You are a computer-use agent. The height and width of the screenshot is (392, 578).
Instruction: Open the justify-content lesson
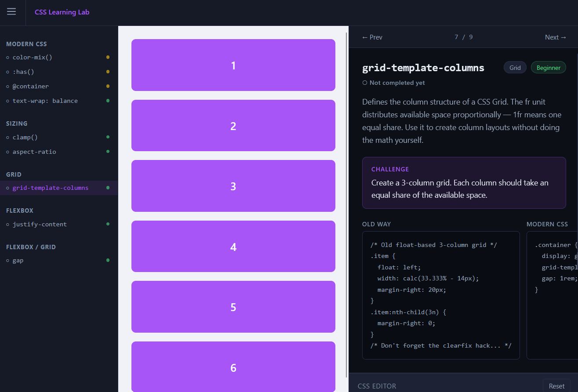(59, 224)
